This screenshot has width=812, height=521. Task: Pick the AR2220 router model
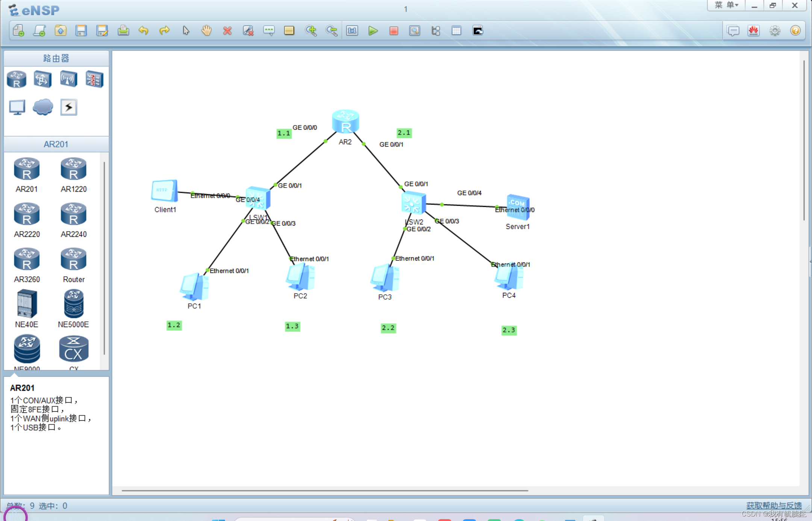pos(27,220)
